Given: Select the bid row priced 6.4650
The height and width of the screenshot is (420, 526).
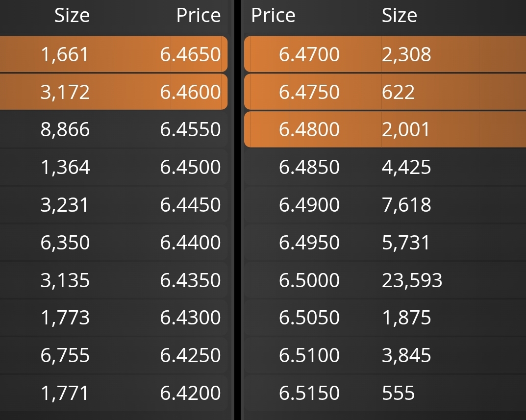Looking at the screenshot, I should point(114,54).
